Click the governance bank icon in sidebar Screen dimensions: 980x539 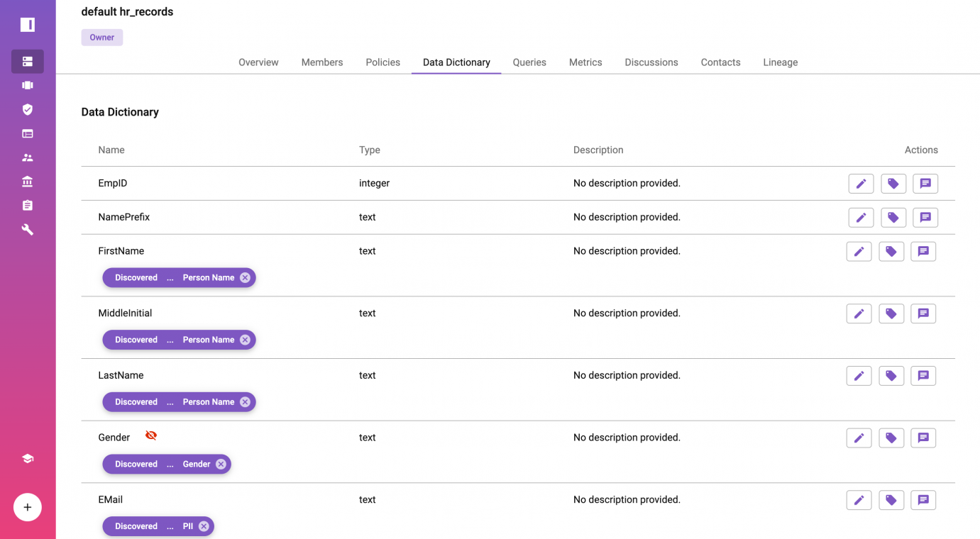(x=27, y=182)
